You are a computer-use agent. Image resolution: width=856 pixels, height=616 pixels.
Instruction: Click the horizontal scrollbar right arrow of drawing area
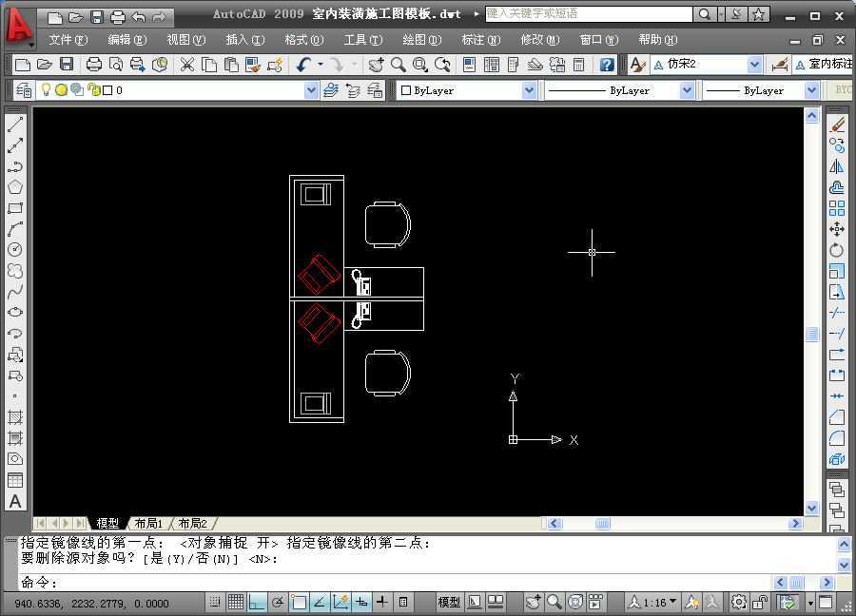coord(795,523)
